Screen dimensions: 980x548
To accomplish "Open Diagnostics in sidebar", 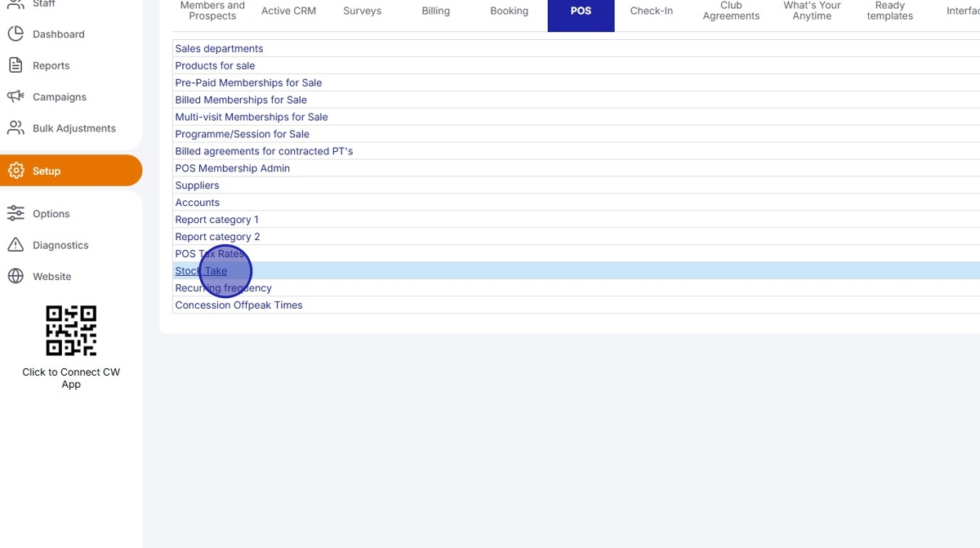I will tap(60, 245).
